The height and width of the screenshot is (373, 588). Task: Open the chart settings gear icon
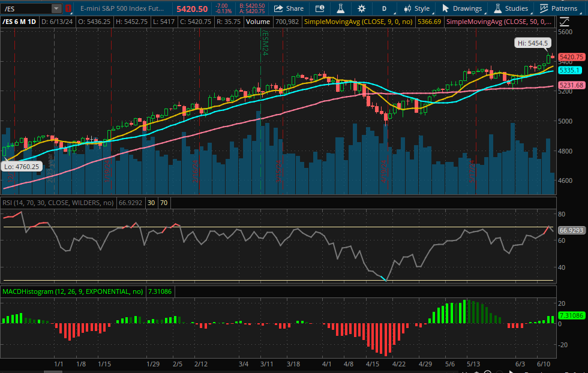[361, 8]
